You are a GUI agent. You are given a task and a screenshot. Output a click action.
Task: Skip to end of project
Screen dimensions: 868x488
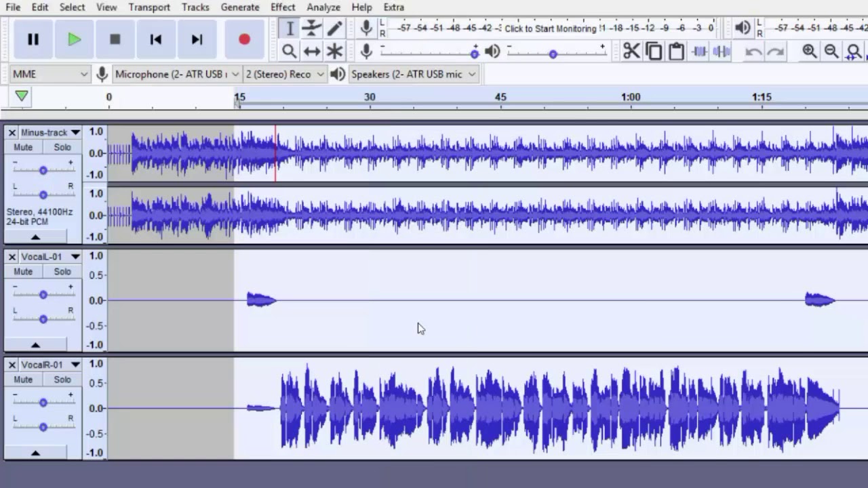[x=197, y=40]
